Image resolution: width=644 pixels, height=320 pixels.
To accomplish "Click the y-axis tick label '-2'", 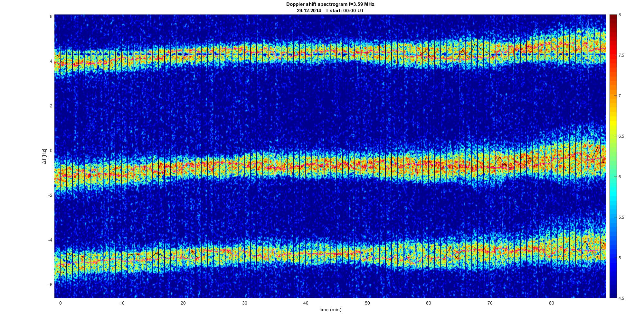I will point(51,195).
